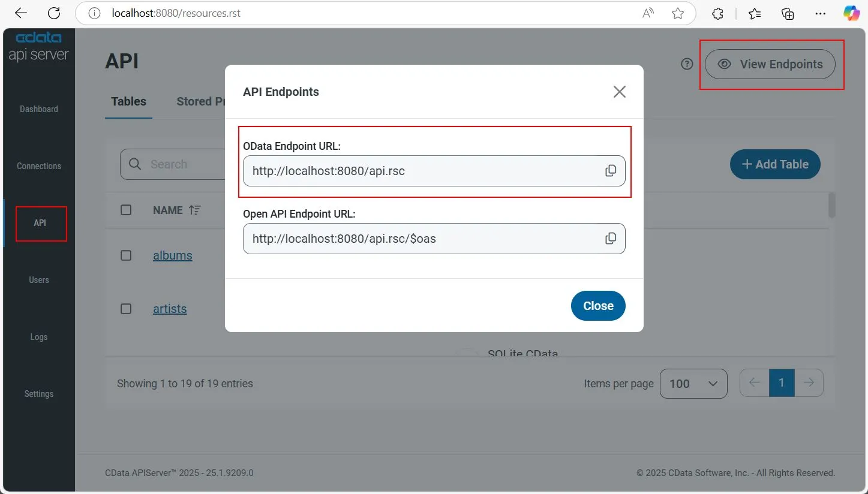This screenshot has height=494, width=868.
Task: Select all tables with header checkbox
Action: (x=126, y=210)
